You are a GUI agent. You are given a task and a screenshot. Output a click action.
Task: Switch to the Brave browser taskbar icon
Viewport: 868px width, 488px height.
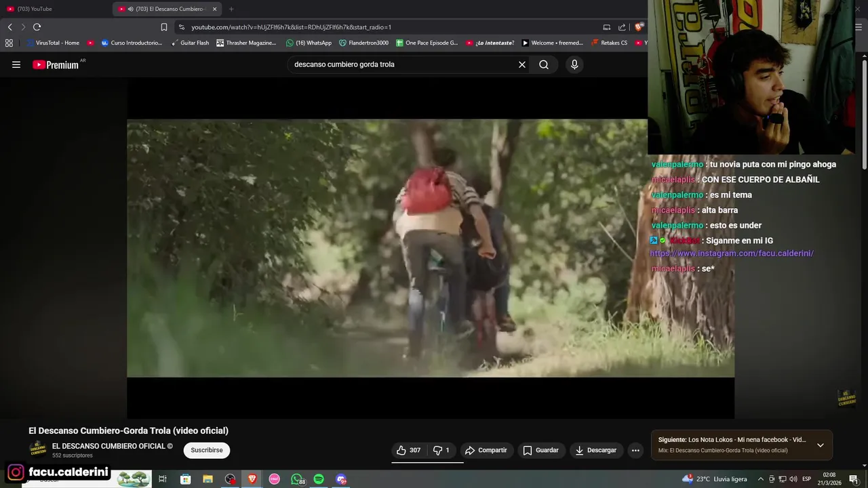[252, 479]
